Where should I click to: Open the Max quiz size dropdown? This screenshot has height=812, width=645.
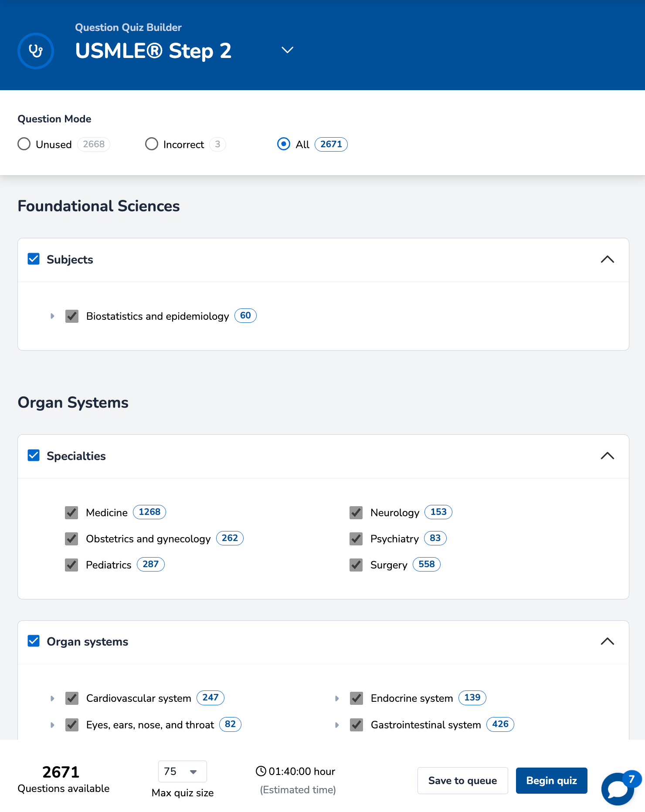coord(182,771)
